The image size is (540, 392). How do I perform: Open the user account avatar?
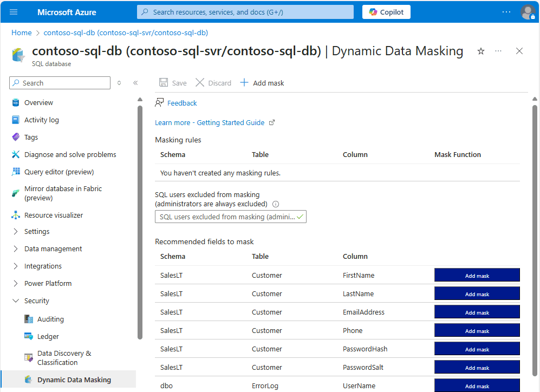(528, 12)
